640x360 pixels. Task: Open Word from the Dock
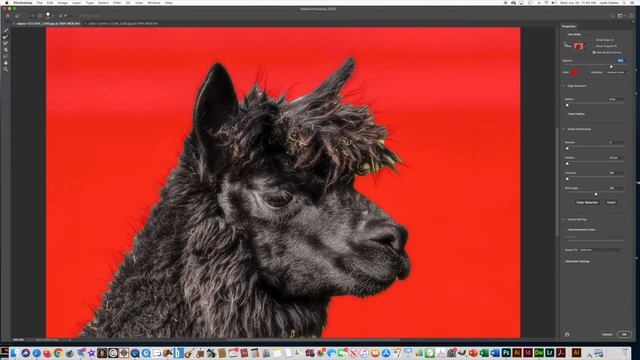(x=495, y=353)
